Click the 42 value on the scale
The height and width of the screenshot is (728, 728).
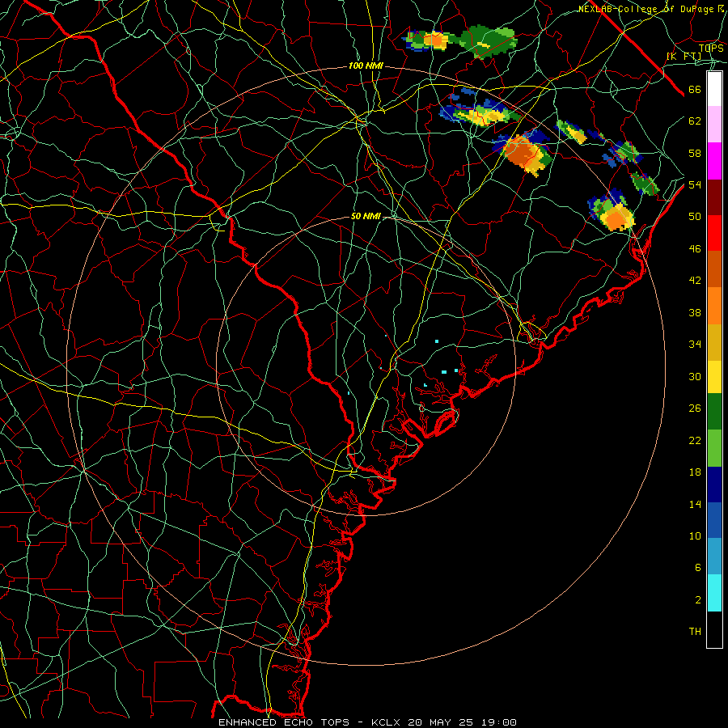pyautogui.click(x=695, y=281)
